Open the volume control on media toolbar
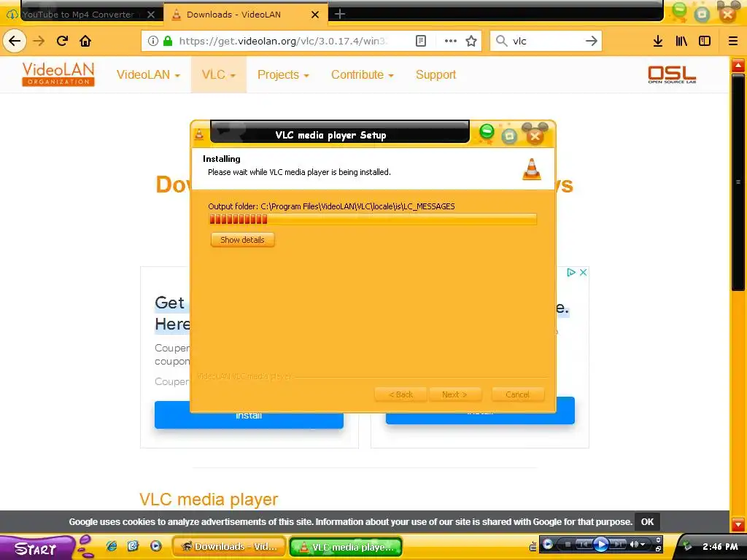The image size is (747, 560). click(637, 544)
